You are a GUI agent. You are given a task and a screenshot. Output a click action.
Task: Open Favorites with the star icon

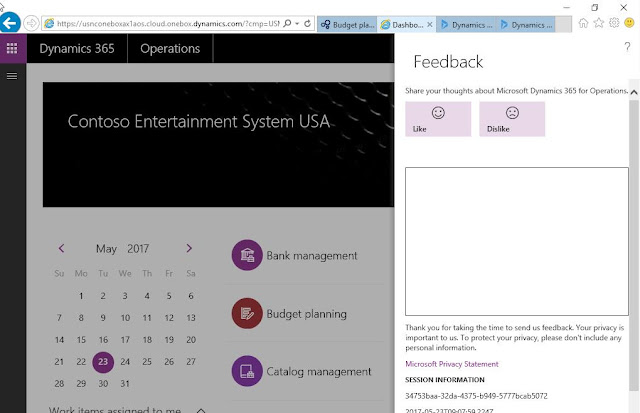click(x=599, y=23)
